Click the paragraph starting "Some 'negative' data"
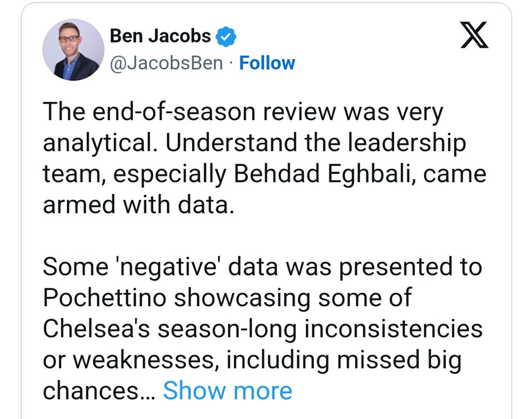 pyautogui.click(x=263, y=328)
